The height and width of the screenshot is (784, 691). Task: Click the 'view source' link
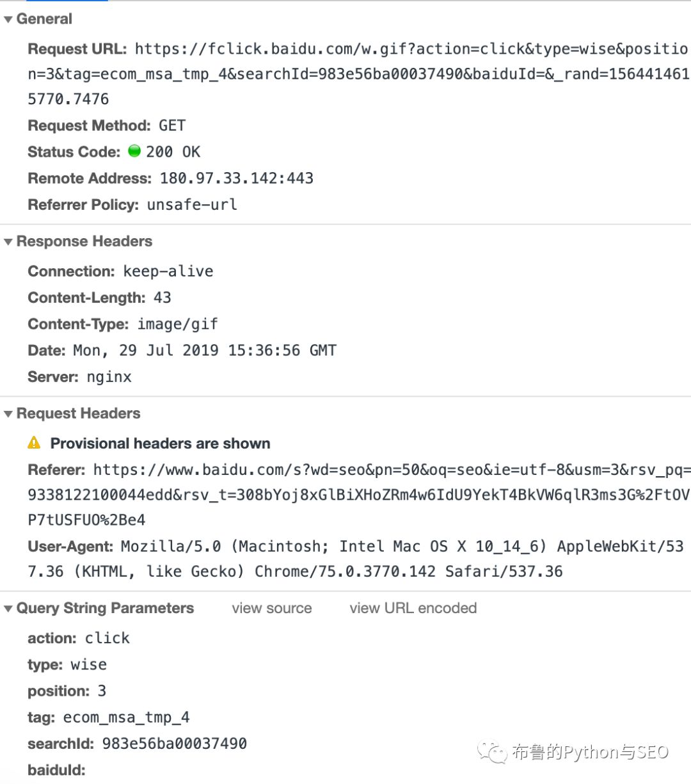point(272,608)
